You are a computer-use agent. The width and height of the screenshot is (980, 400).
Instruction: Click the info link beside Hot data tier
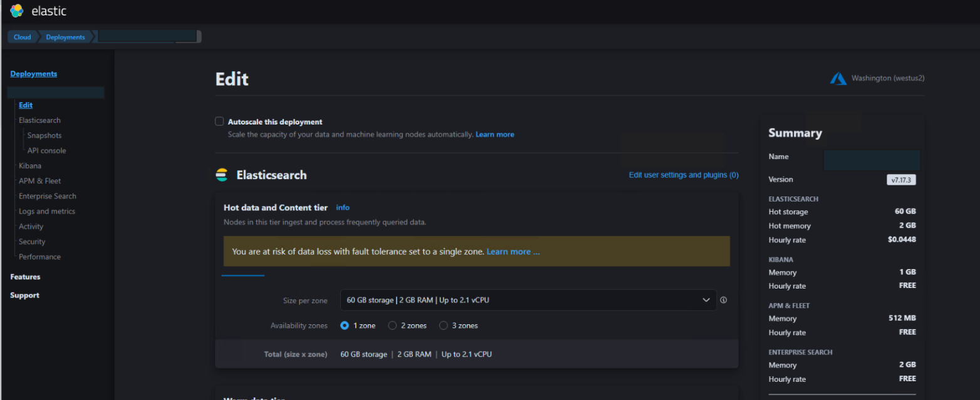[x=343, y=207]
